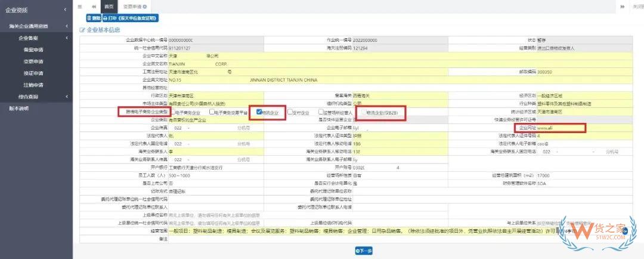Click the 海关业务联系人移动电话 field

(x=400, y=152)
